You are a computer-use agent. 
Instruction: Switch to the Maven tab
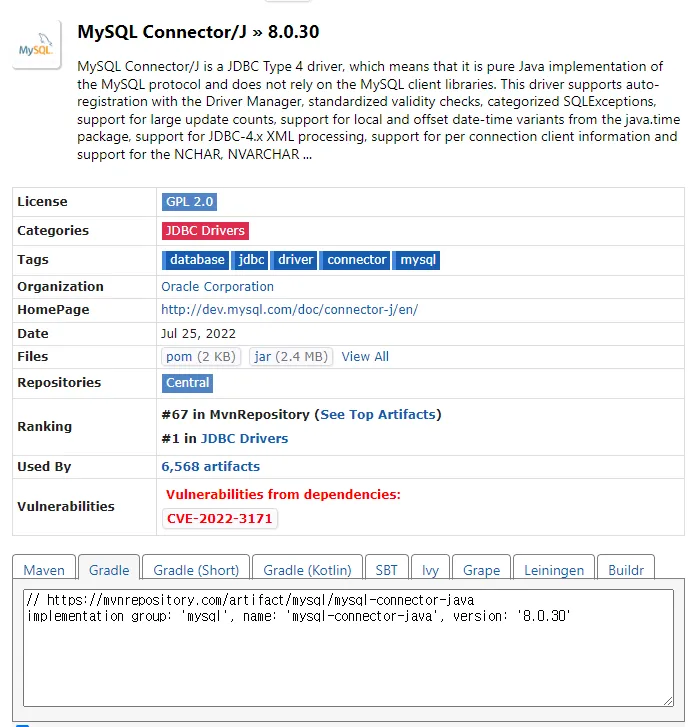click(44, 570)
